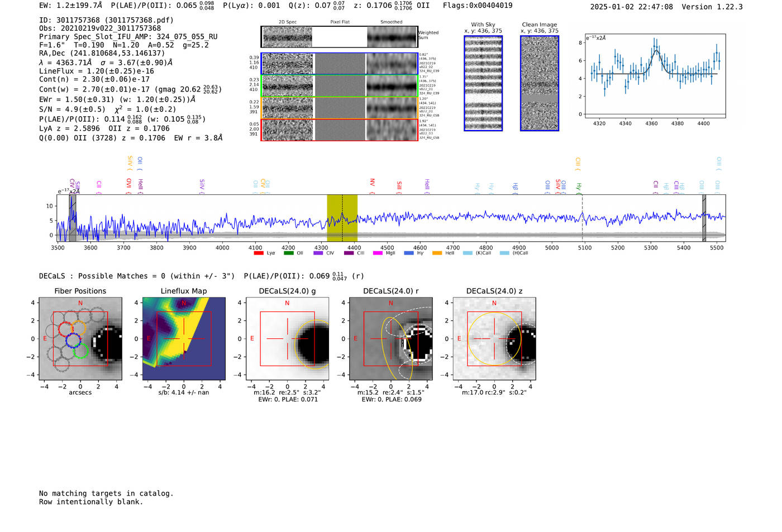Click the Primary Spec_Slot_IFU_AMP line
The image size is (782, 532).
[x=128, y=37]
